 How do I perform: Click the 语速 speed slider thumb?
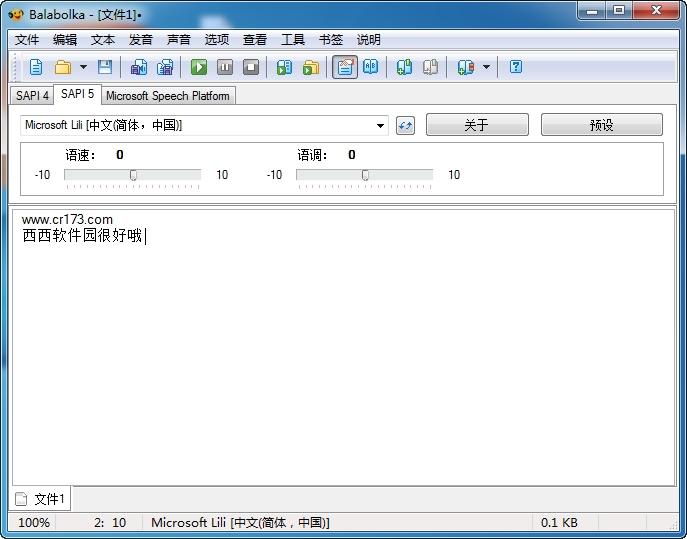click(133, 175)
